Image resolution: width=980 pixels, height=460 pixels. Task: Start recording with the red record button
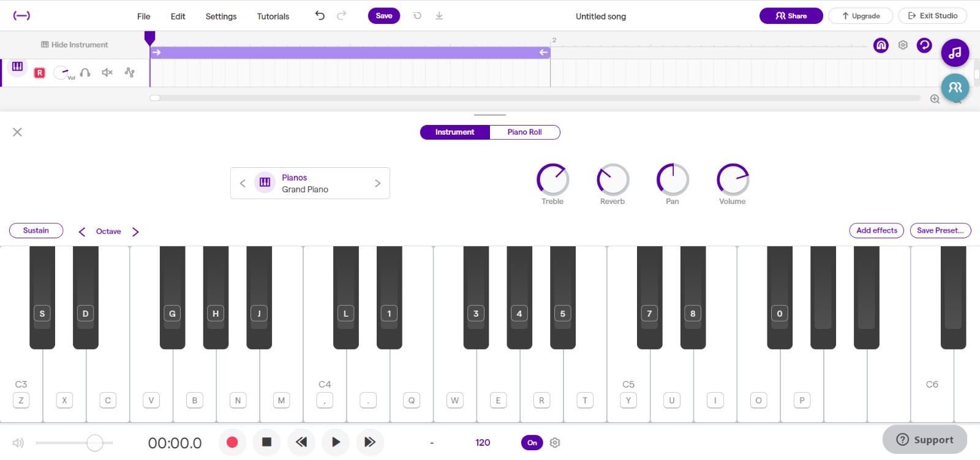(232, 442)
